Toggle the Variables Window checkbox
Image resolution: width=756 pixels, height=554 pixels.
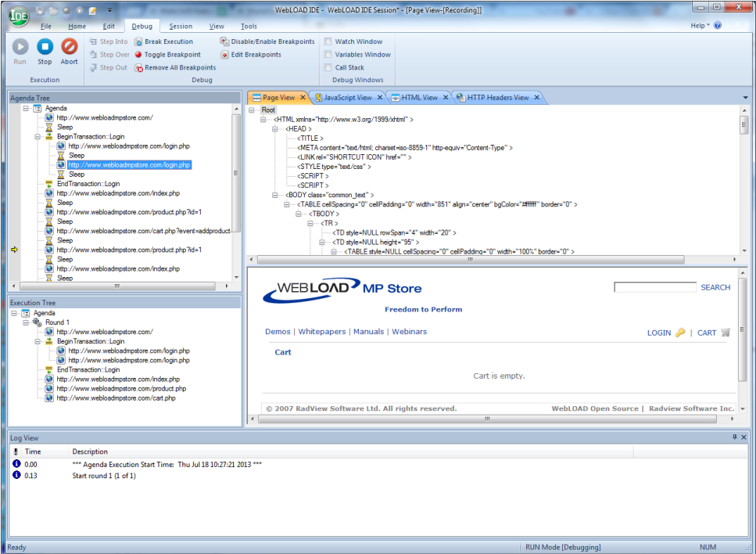[x=329, y=55]
